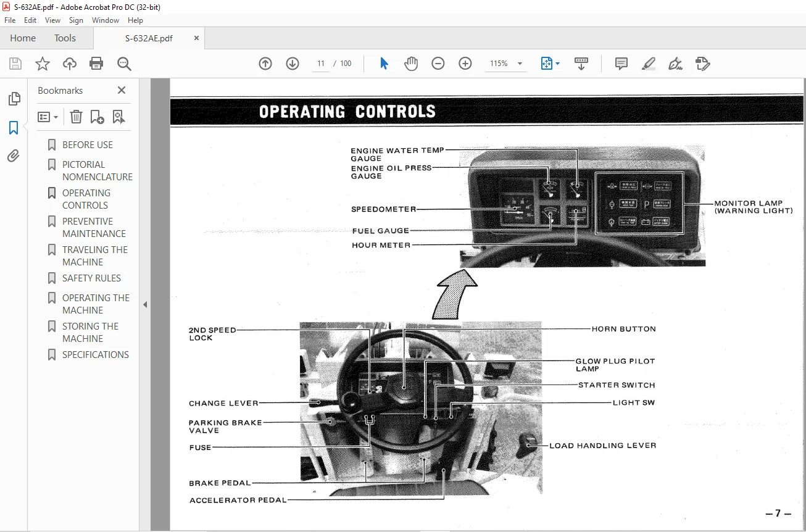Image resolution: width=806 pixels, height=532 pixels.
Task: Click the ACCELERATOR PEDAL label
Action: pos(238,500)
